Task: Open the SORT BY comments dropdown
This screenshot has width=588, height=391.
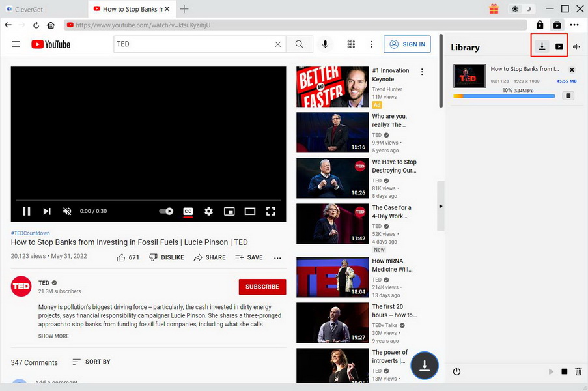Action: (92, 362)
